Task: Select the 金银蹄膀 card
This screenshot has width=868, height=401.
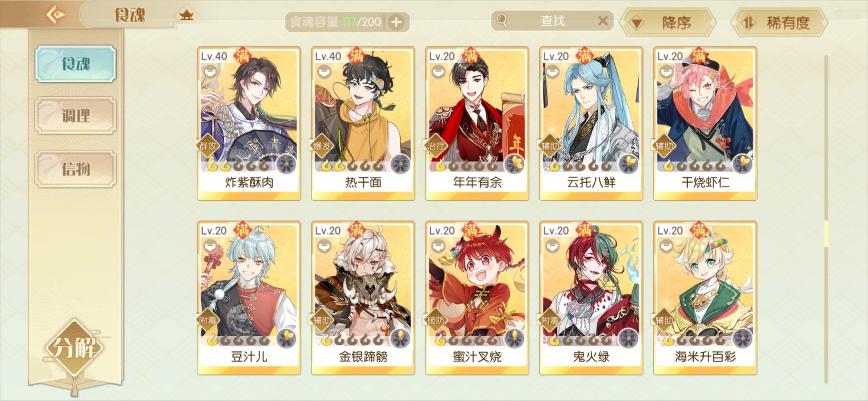Action: pyautogui.click(x=363, y=298)
